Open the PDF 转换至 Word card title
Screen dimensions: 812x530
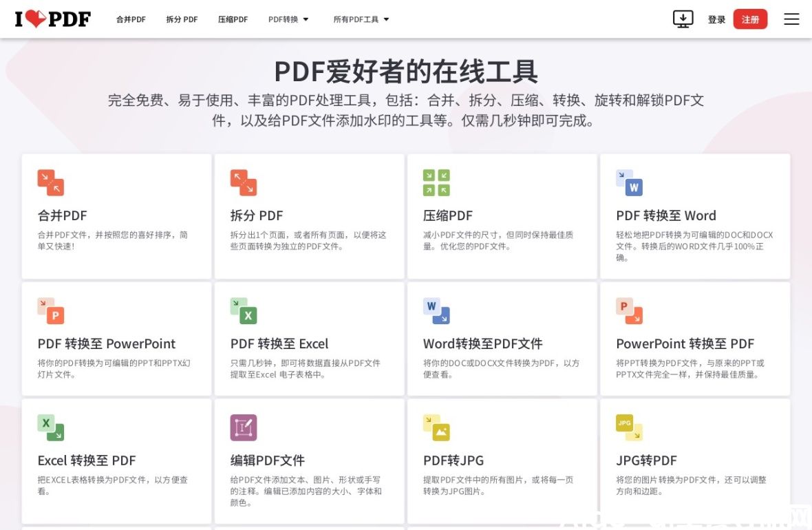[666, 215]
